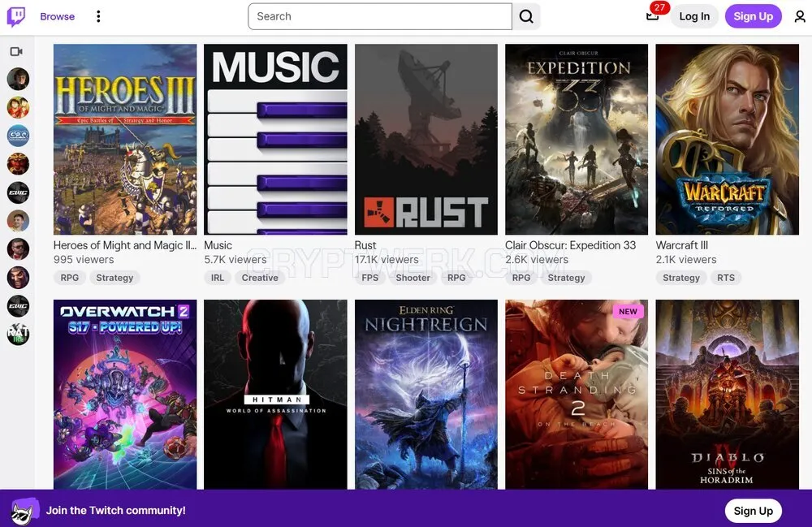Open the Twitch home logo
812x527 pixels.
coord(16,16)
